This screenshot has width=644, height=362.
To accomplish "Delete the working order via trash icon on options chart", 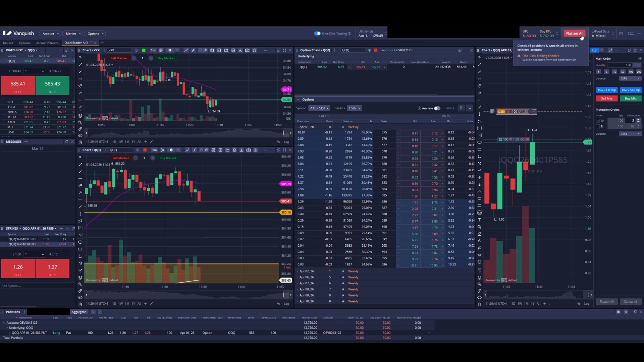I will pyautogui.click(x=492, y=111).
